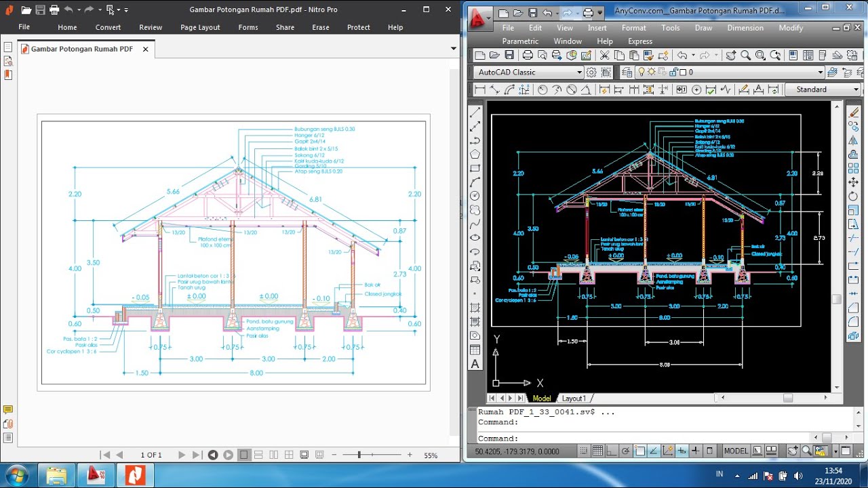
Task: Open the Page Layout tab in Nitro Pro
Action: [200, 27]
